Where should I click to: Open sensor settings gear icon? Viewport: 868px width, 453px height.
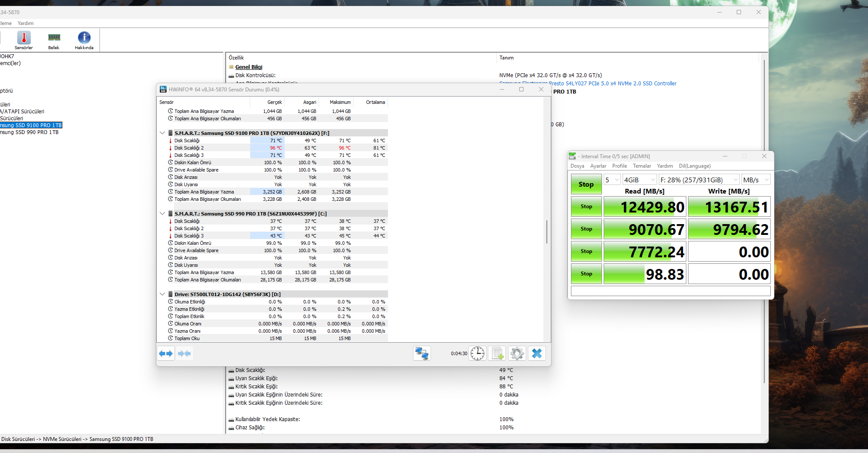[517, 353]
